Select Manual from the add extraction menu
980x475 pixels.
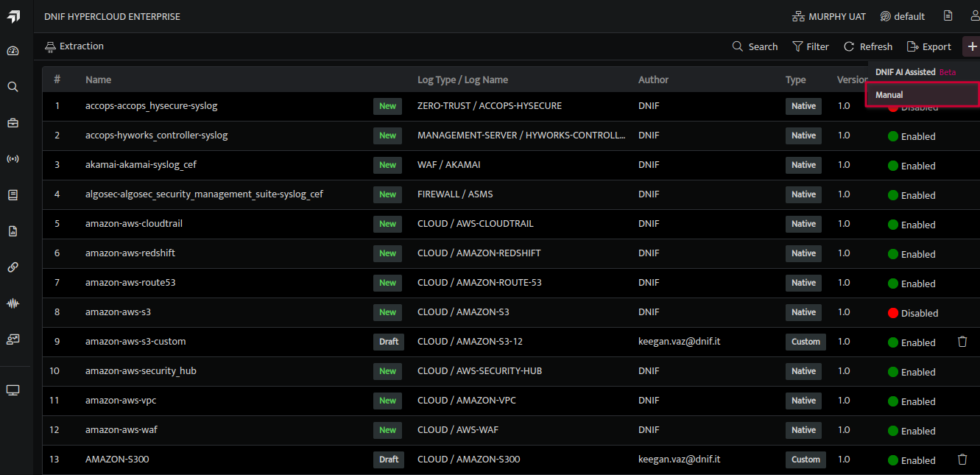click(922, 94)
